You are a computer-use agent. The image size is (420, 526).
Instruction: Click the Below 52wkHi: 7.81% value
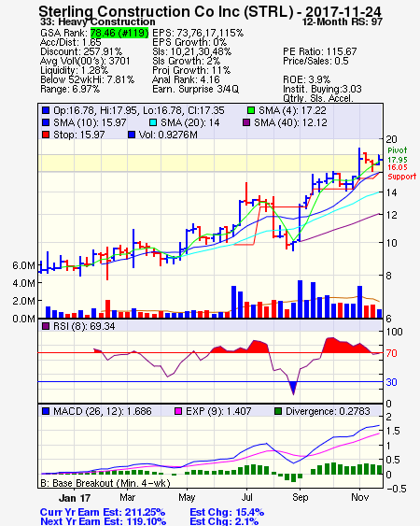[x=87, y=79]
